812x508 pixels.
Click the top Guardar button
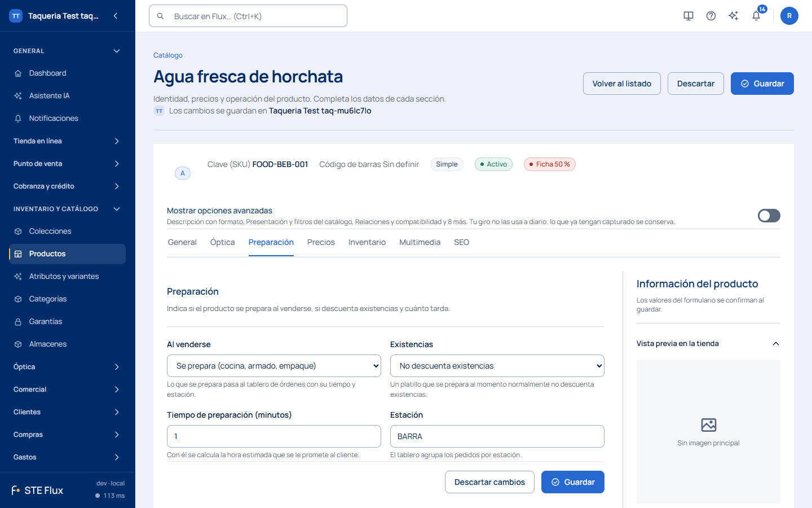coord(762,84)
